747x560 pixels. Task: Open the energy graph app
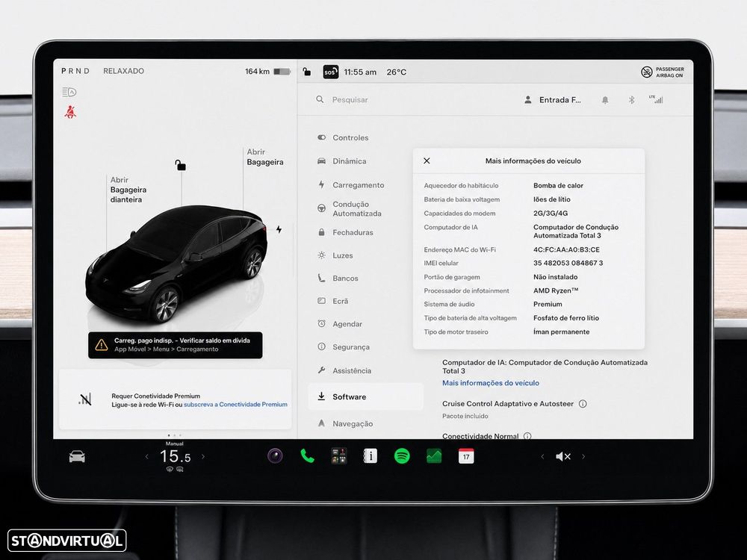pyautogui.click(x=434, y=456)
